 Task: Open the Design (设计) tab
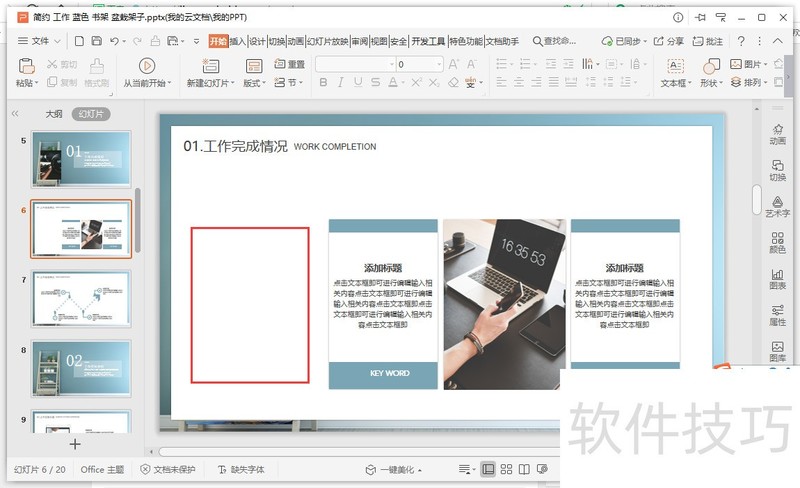coord(257,41)
